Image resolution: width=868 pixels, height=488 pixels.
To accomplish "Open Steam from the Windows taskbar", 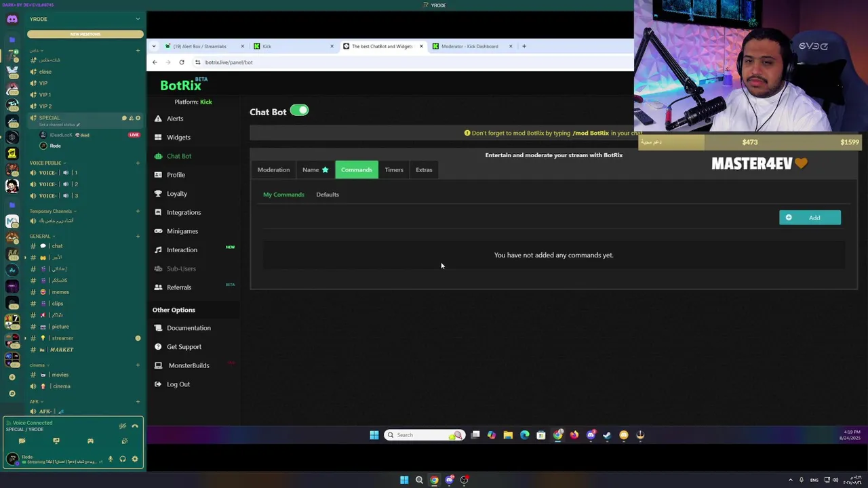I will coord(607,435).
